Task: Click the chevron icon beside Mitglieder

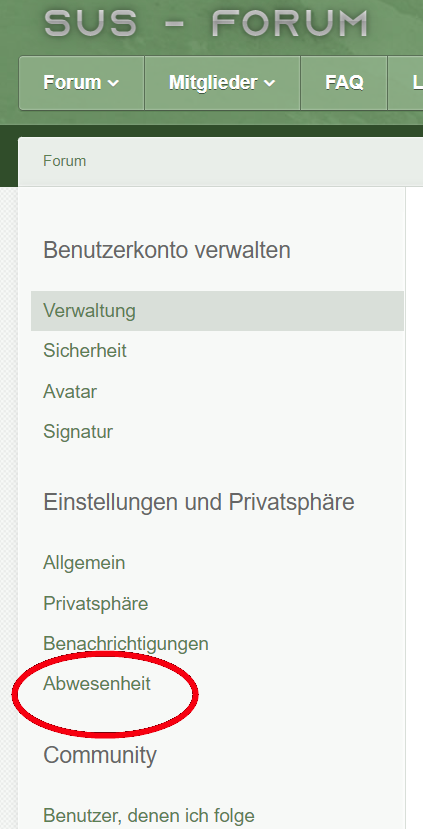Action: [x=269, y=84]
